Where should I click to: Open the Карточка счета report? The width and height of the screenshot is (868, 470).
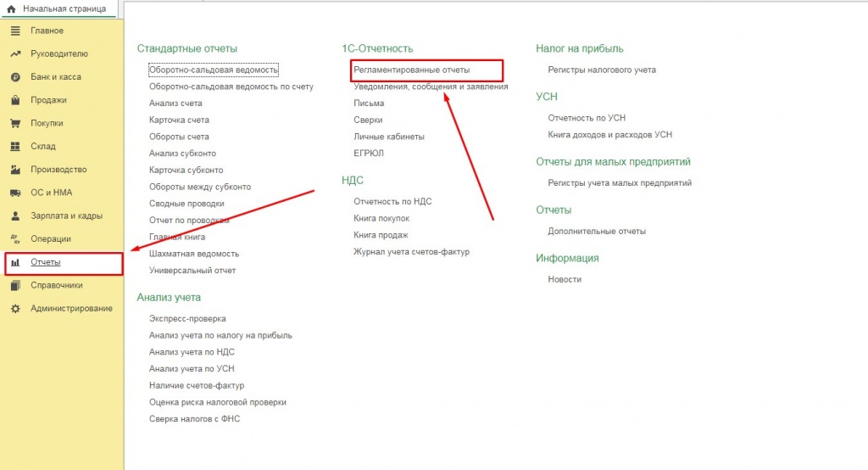179,120
